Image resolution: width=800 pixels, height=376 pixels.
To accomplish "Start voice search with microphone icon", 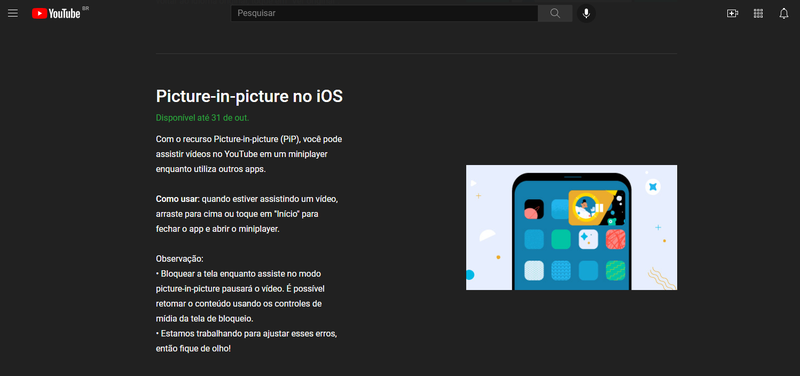I will coord(586,13).
